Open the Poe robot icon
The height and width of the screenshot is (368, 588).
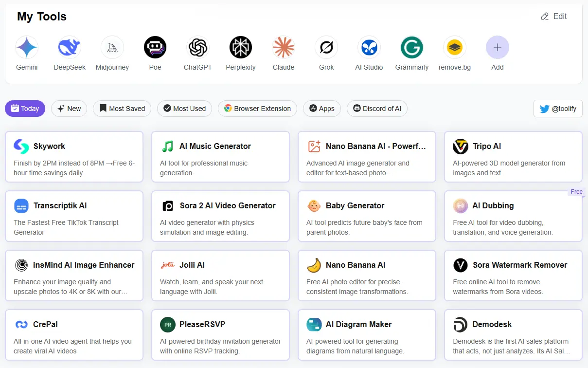tap(155, 47)
